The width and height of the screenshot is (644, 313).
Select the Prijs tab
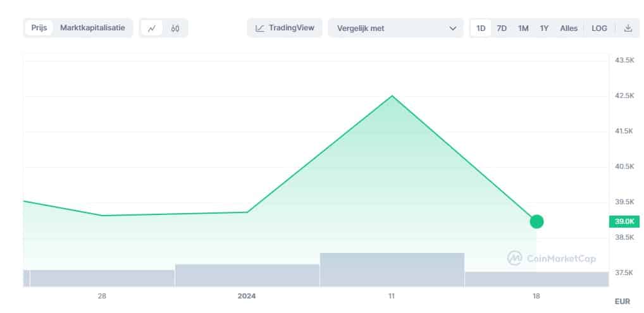coord(39,28)
